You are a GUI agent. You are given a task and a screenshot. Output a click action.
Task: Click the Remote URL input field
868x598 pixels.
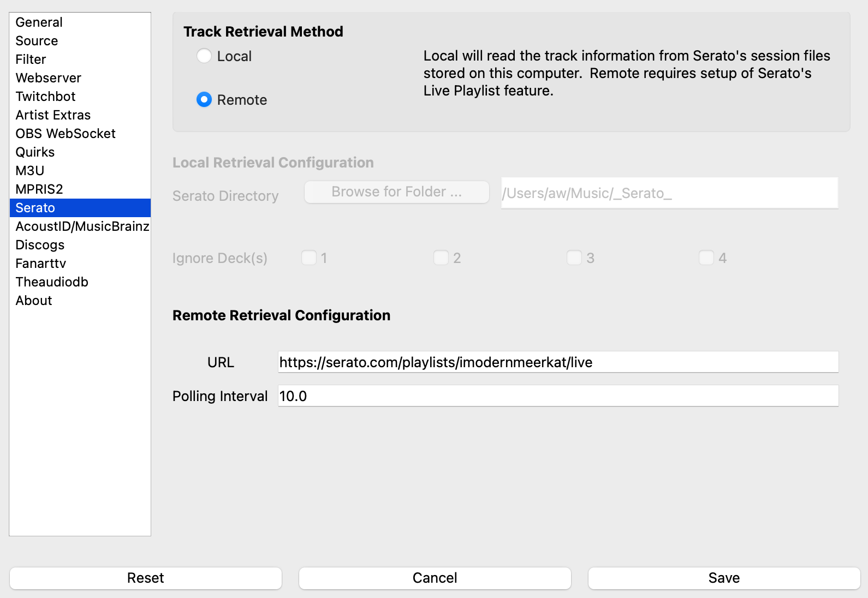coord(557,362)
